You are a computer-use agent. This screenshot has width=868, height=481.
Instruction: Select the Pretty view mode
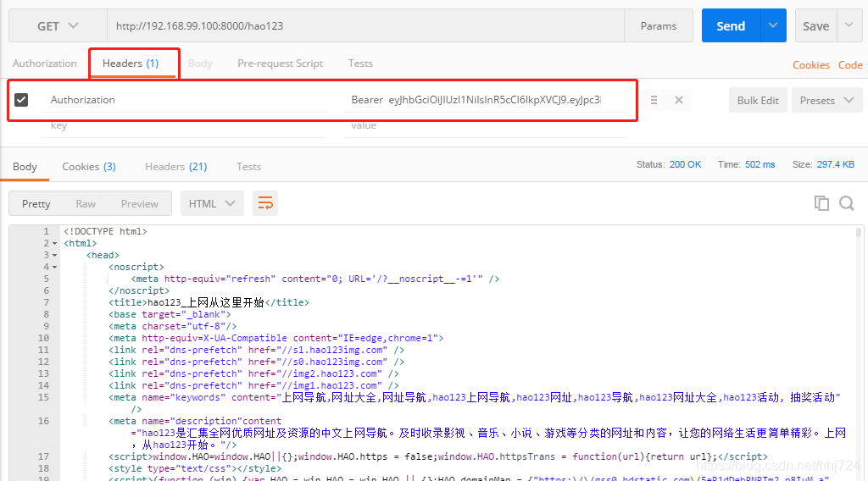pyautogui.click(x=36, y=204)
